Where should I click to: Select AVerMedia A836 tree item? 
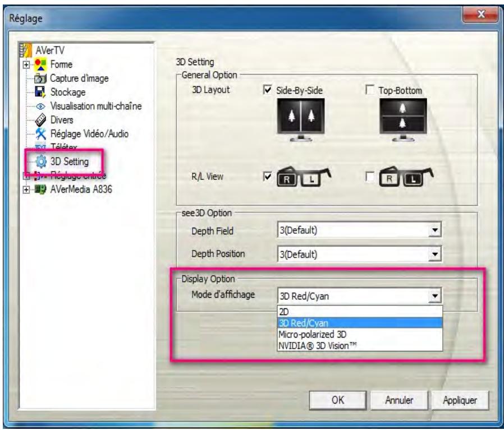coord(81,189)
